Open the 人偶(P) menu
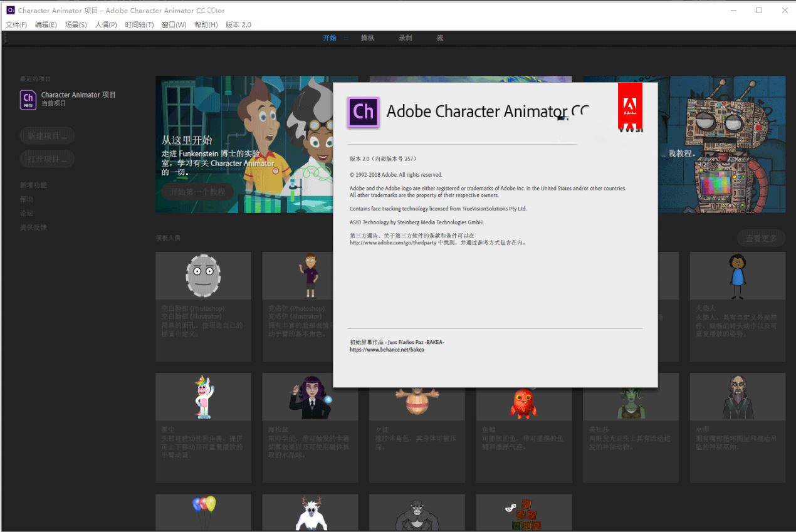Viewport: 796px width, 532px height. click(106, 24)
